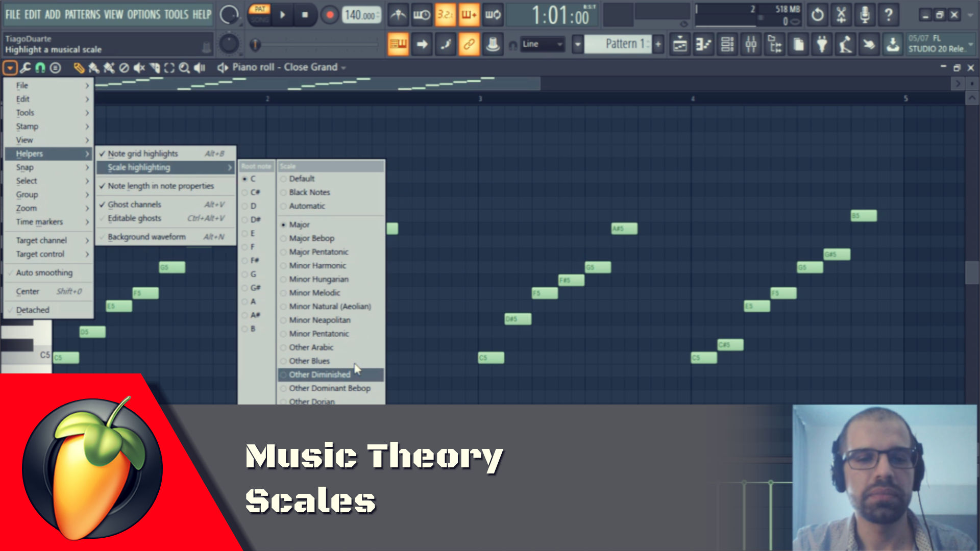Viewport: 980px width, 551px height.
Task: Click the Center menu command
Action: (x=48, y=291)
